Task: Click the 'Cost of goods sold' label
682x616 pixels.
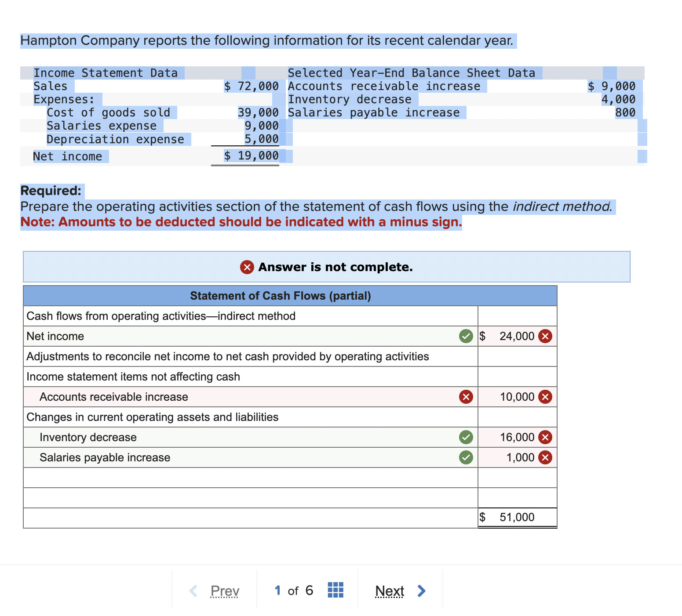Action: tap(108, 112)
